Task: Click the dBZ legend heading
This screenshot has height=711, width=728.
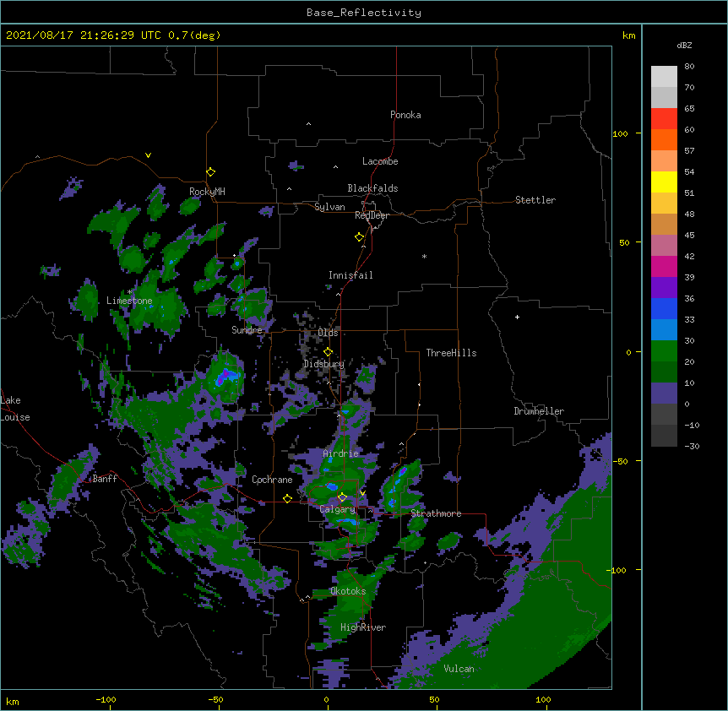Action: click(684, 45)
